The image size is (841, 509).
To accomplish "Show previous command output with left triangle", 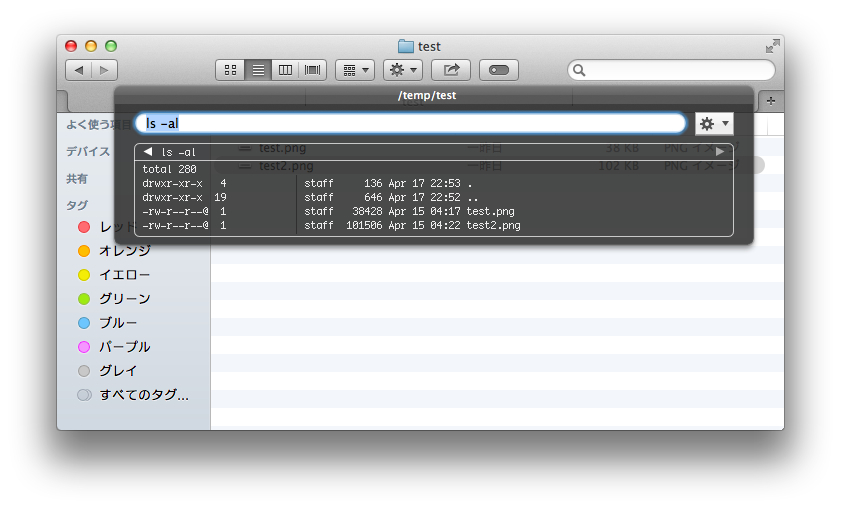I will pos(148,152).
